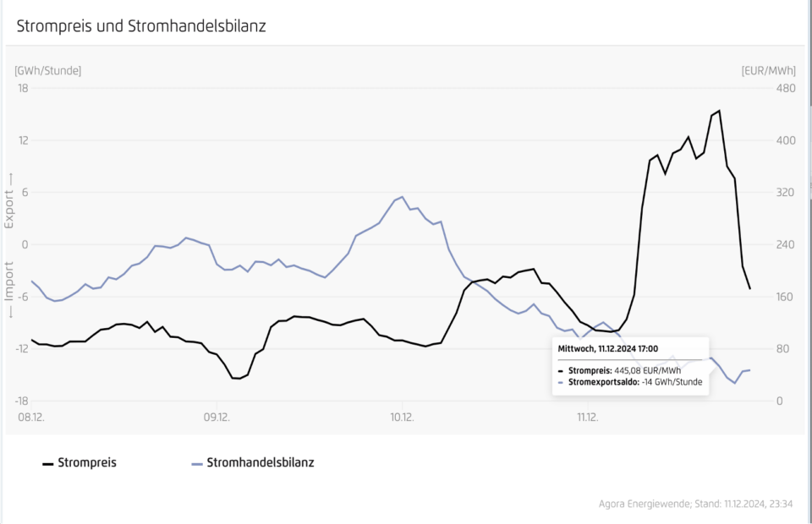
Task: Click the Stromexportsaldo -14 GWh/Stunde tooltip row
Action: 633,383
